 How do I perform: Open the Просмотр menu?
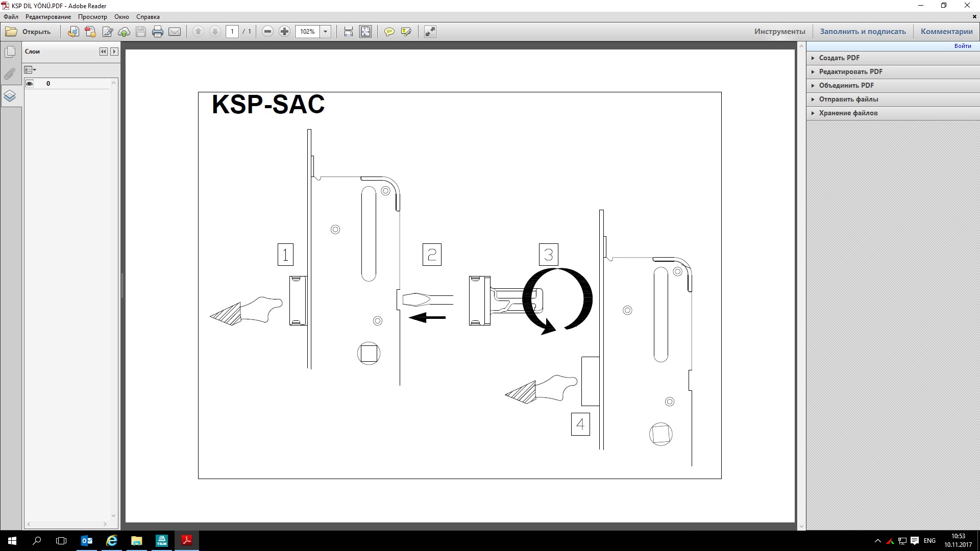coord(92,17)
